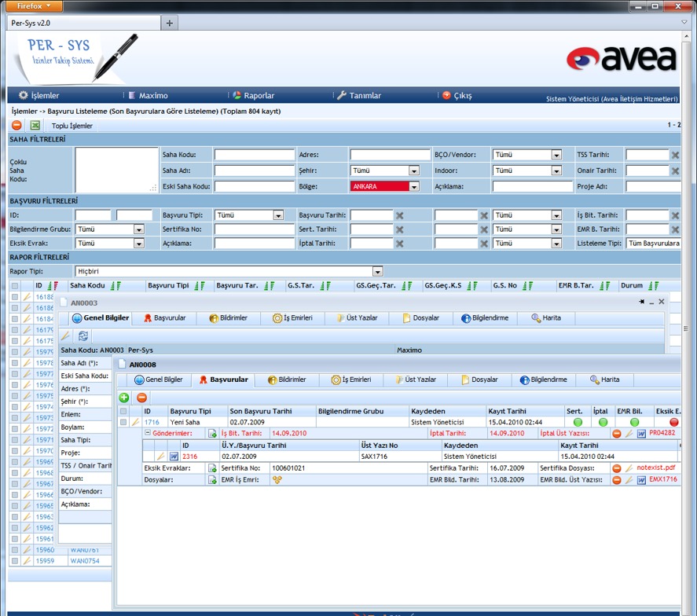Click the Toplu İşlemler button
Viewport: 697px width, 616px height.
click(72, 126)
